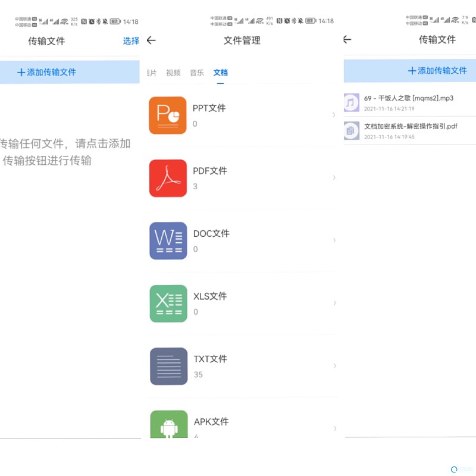Viewport: 476px width, 476px height.
Task: Tap the blue DOC Word icon
Action: 168,240
